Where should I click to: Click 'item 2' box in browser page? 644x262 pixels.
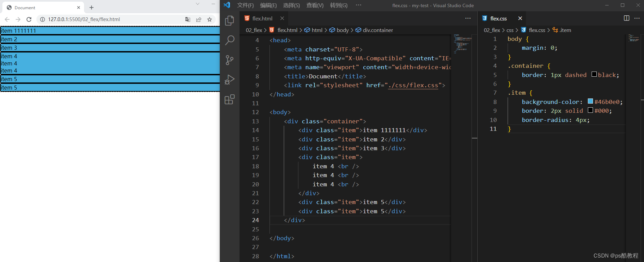110,39
